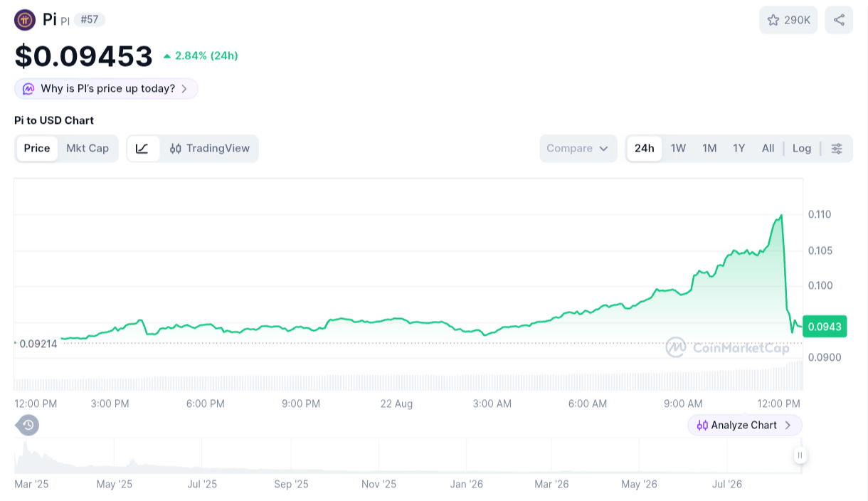Select the 1Y time range

pos(739,149)
